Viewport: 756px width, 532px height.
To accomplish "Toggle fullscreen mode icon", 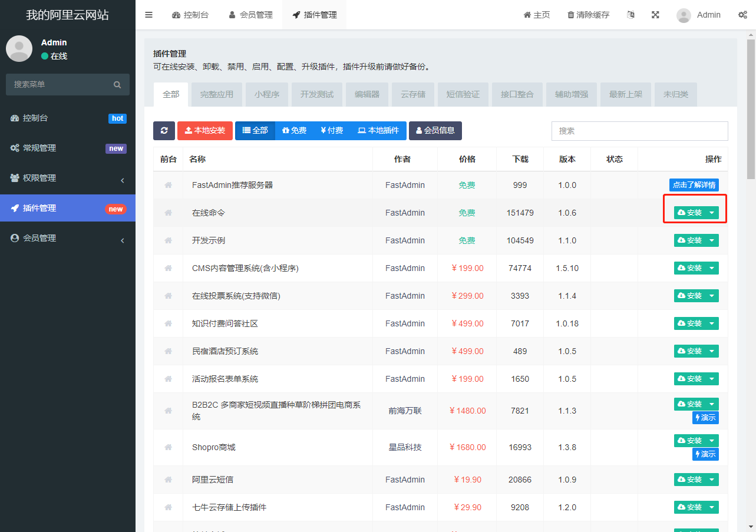I will (x=655, y=15).
